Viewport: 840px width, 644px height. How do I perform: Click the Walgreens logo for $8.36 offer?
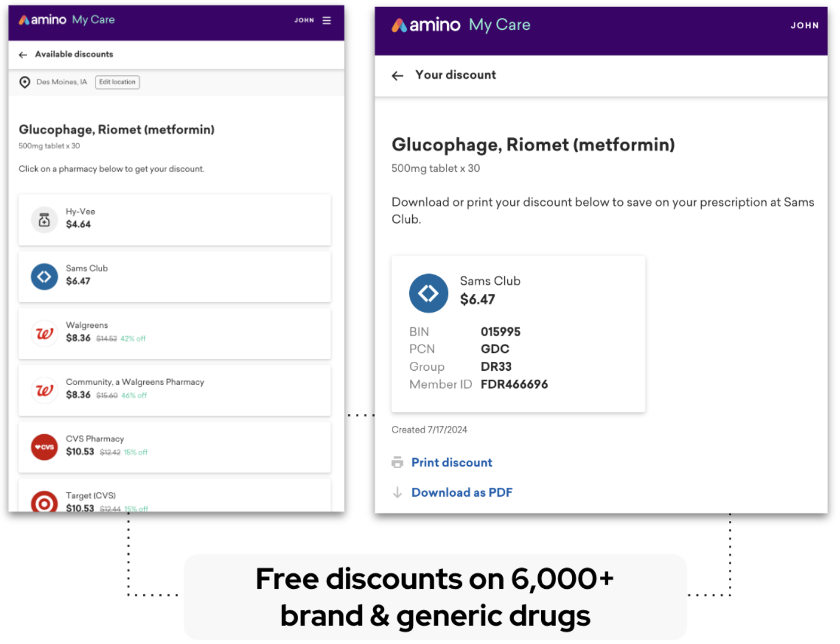pyautogui.click(x=44, y=333)
